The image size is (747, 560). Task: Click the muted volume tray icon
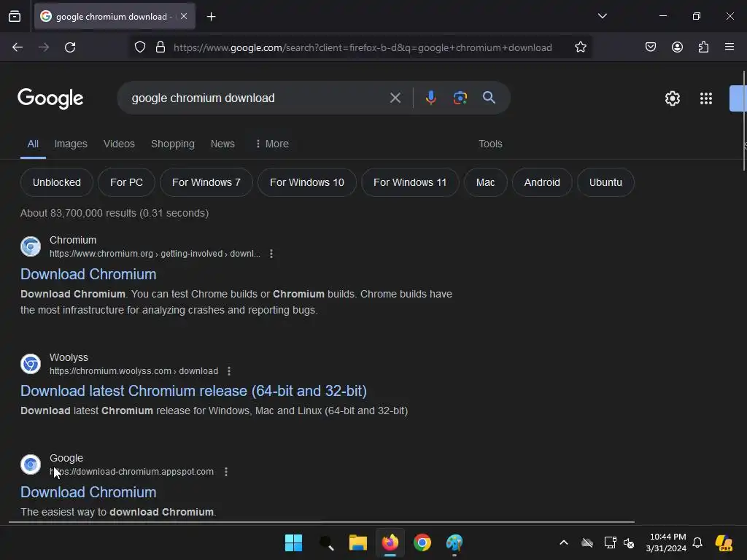(629, 542)
